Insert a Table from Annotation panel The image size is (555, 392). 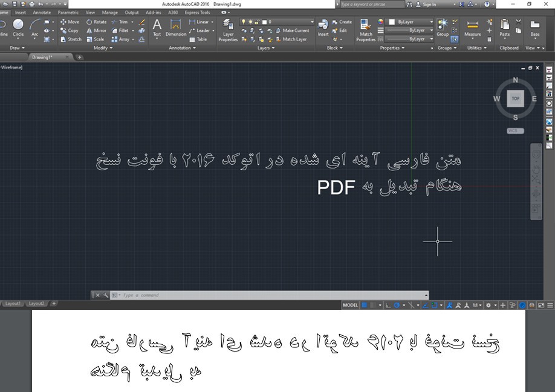(198, 39)
